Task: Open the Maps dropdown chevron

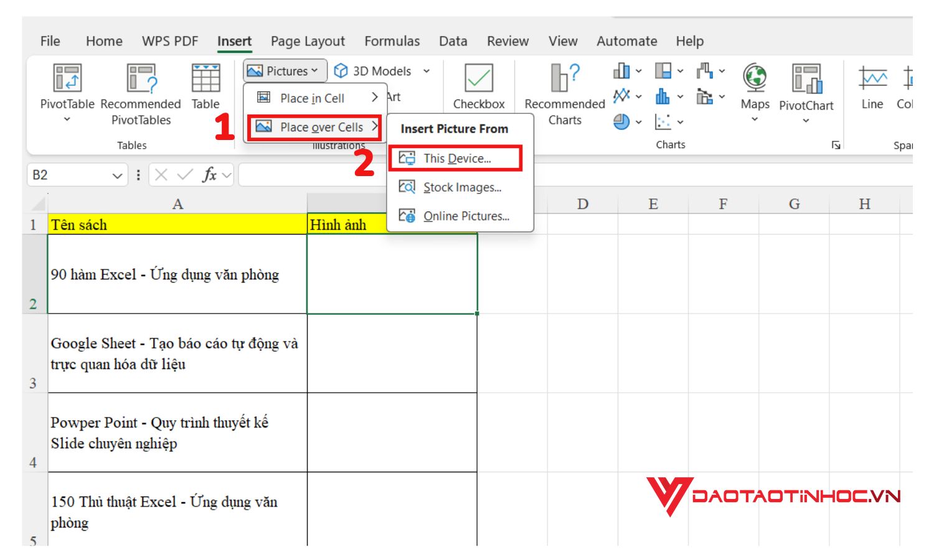Action: pyautogui.click(x=755, y=119)
